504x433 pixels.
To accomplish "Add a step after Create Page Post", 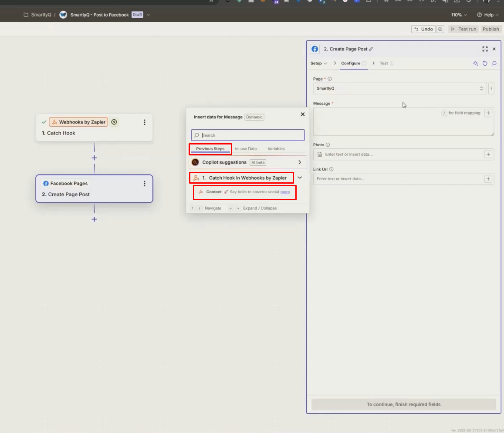I will coord(94,219).
